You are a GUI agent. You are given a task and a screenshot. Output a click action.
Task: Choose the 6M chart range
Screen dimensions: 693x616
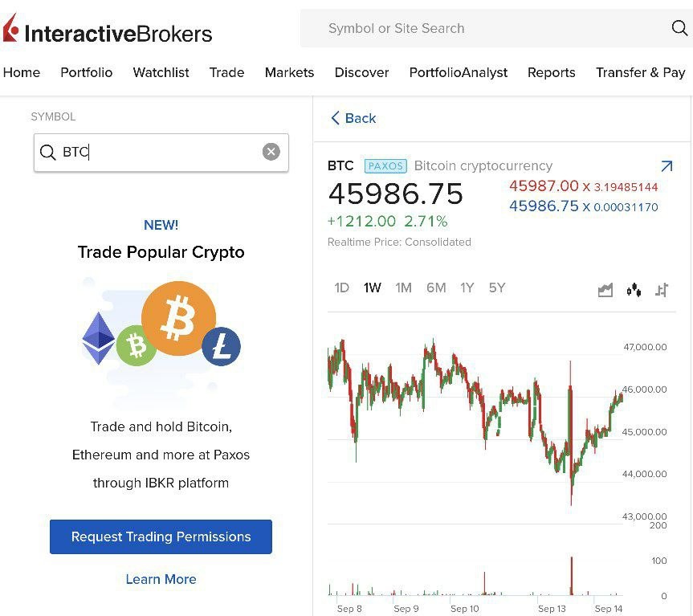[436, 288]
